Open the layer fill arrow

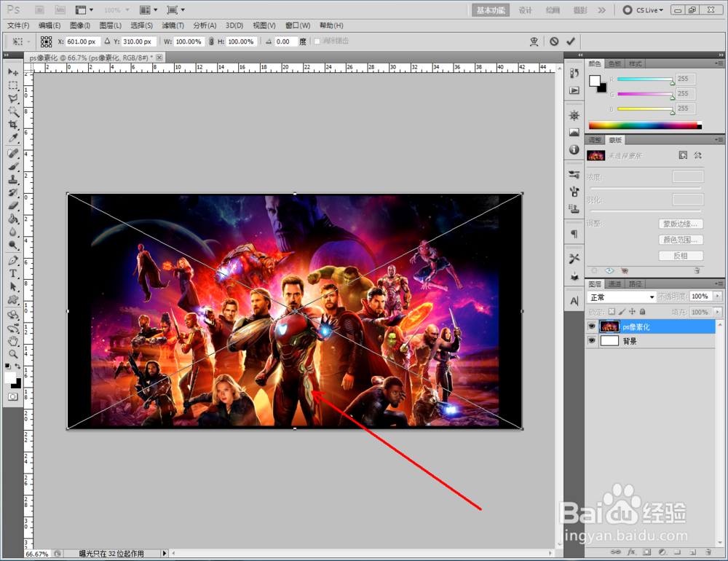click(x=718, y=312)
